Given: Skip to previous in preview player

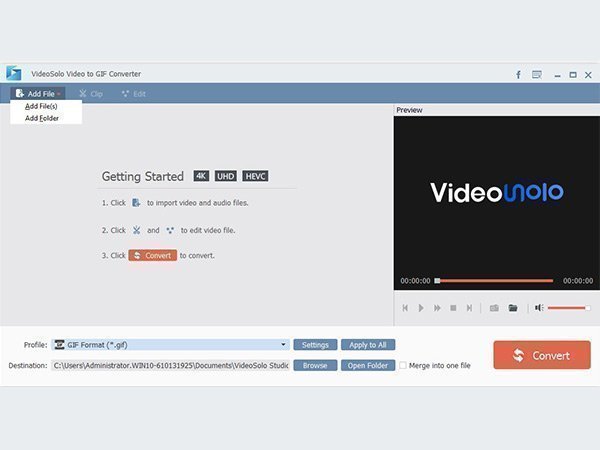Looking at the screenshot, I should (x=405, y=308).
